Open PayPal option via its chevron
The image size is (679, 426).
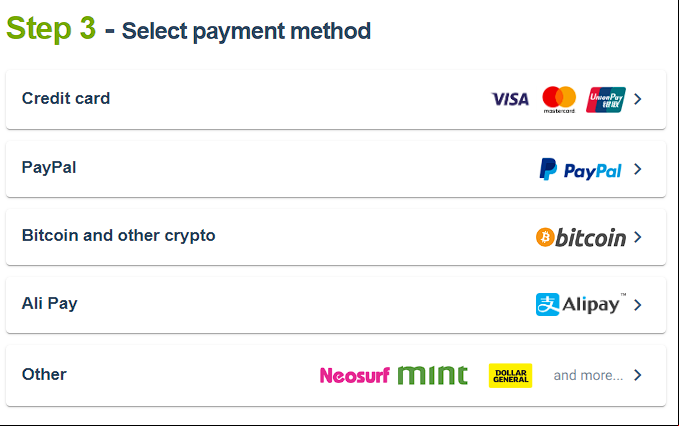[637, 169]
